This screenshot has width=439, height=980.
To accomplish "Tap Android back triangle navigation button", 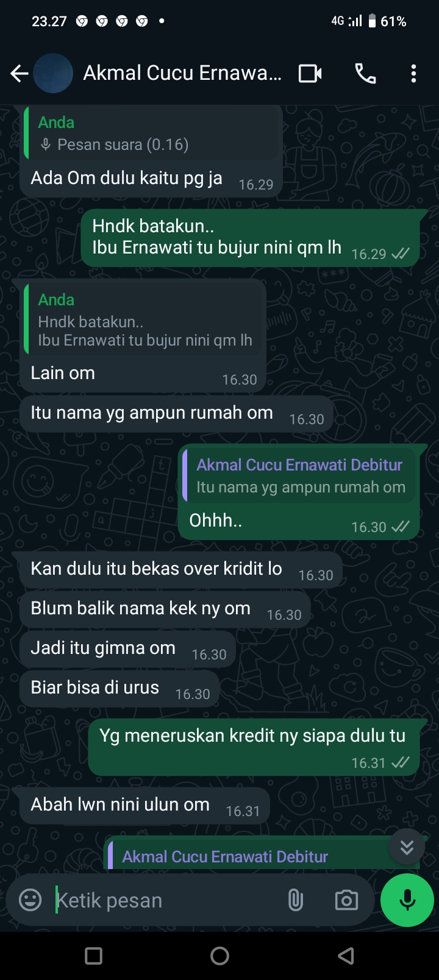I will tap(346, 956).
